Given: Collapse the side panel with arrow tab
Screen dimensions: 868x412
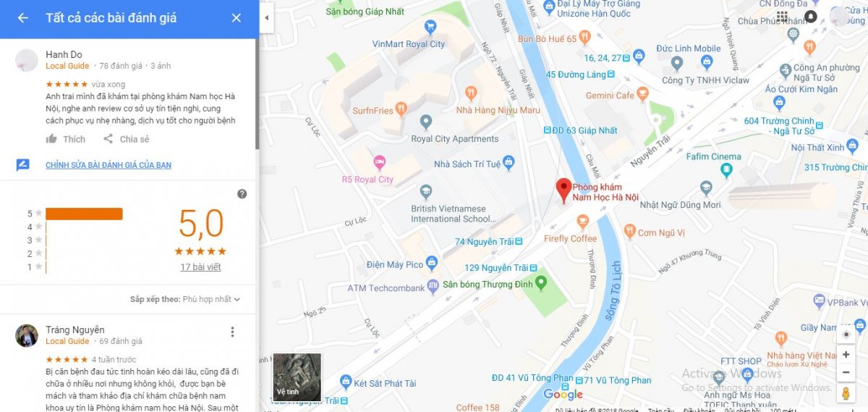Looking at the screenshot, I should [267, 17].
